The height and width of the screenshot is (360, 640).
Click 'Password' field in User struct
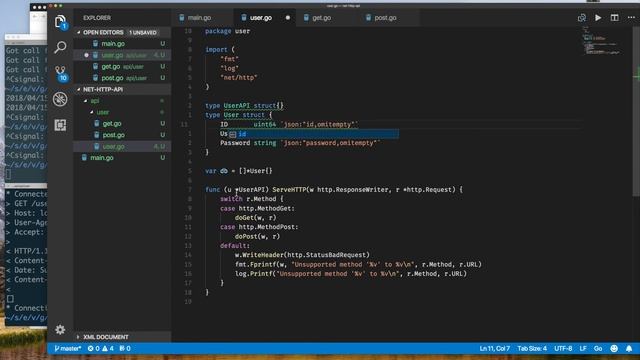(x=235, y=143)
